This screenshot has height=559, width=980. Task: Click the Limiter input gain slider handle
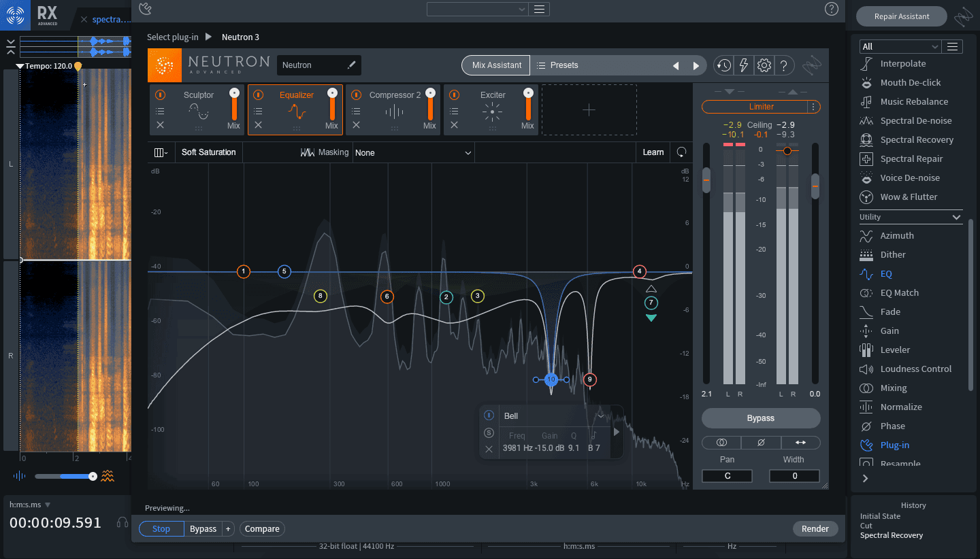pos(706,180)
